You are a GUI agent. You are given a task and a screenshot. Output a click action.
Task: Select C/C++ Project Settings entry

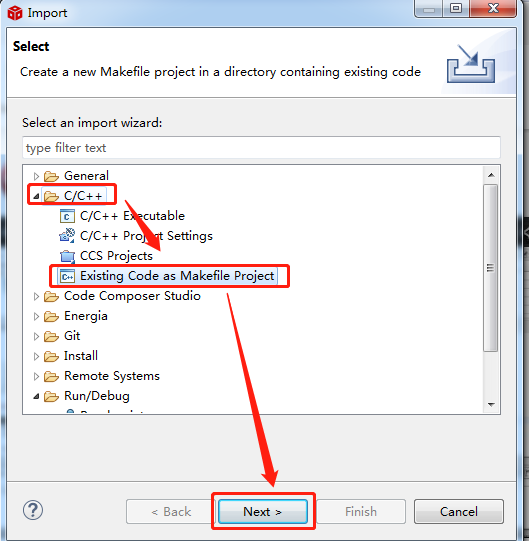(146, 236)
